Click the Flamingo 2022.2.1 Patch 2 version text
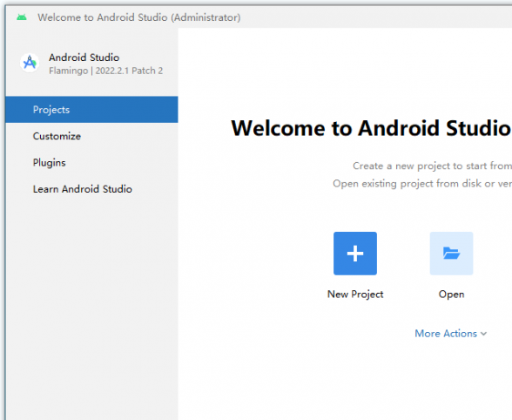The height and width of the screenshot is (420, 512). pyautogui.click(x=106, y=71)
